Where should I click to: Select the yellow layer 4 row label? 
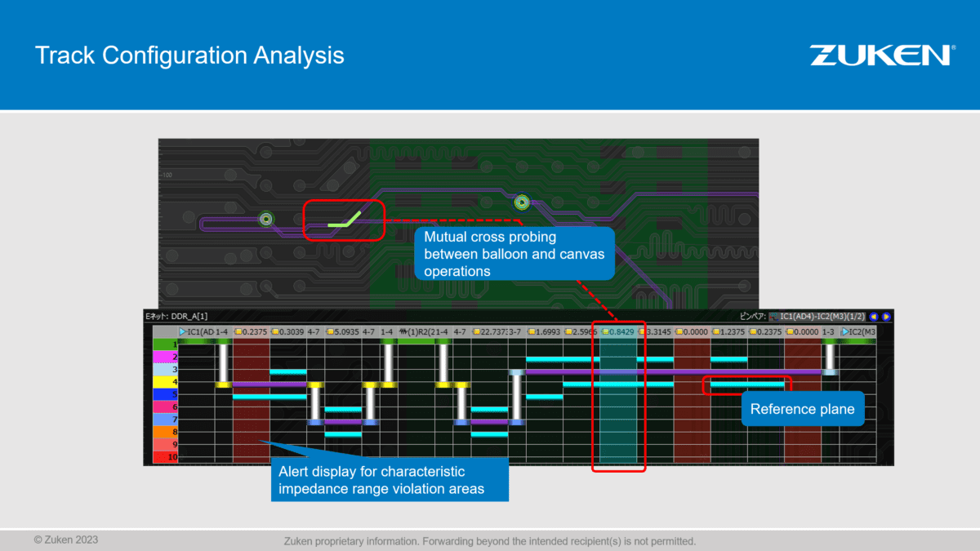coord(165,382)
